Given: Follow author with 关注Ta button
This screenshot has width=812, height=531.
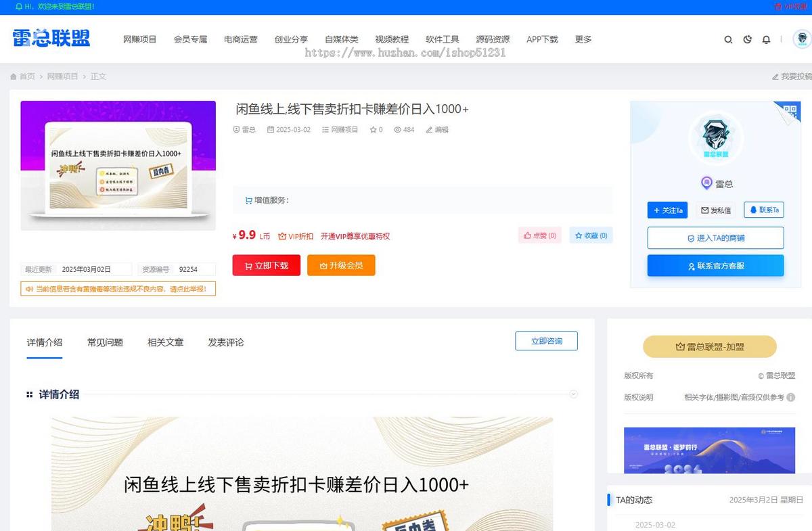Looking at the screenshot, I should [x=667, y=210].
